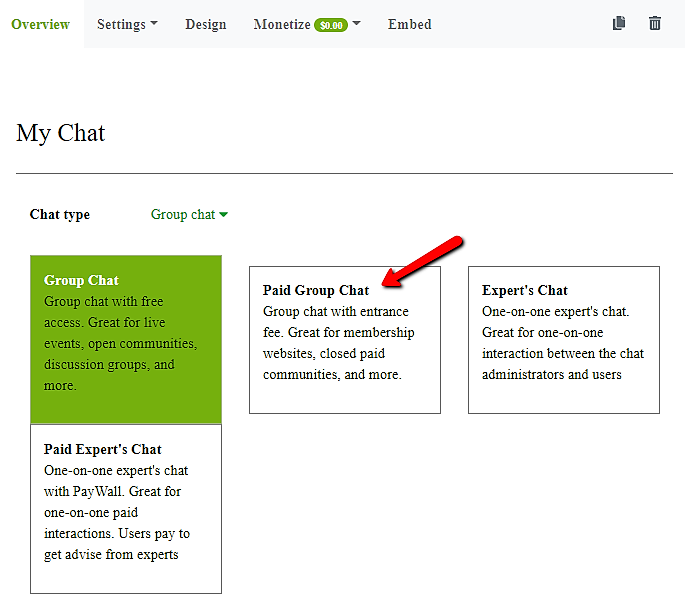
Task: Select the green Group Chat card
Action: coord(126,340)
